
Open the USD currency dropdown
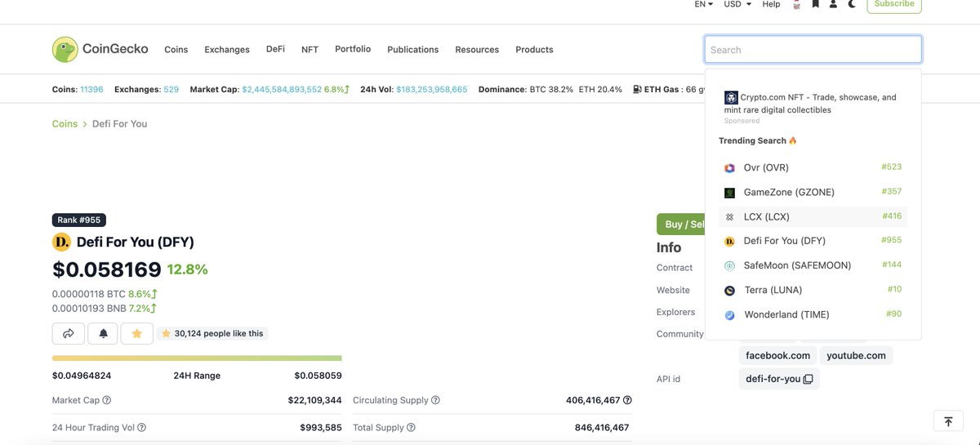point(737,4)
